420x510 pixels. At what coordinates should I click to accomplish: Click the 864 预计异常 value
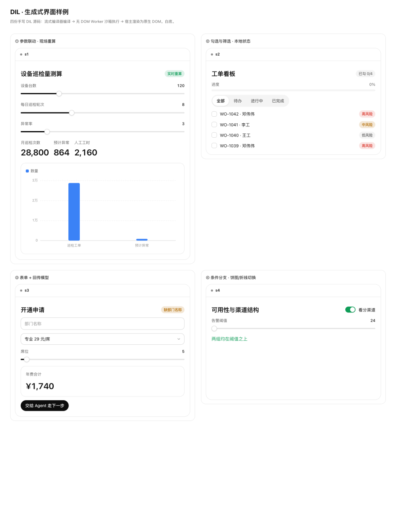(x=61, y=152)
